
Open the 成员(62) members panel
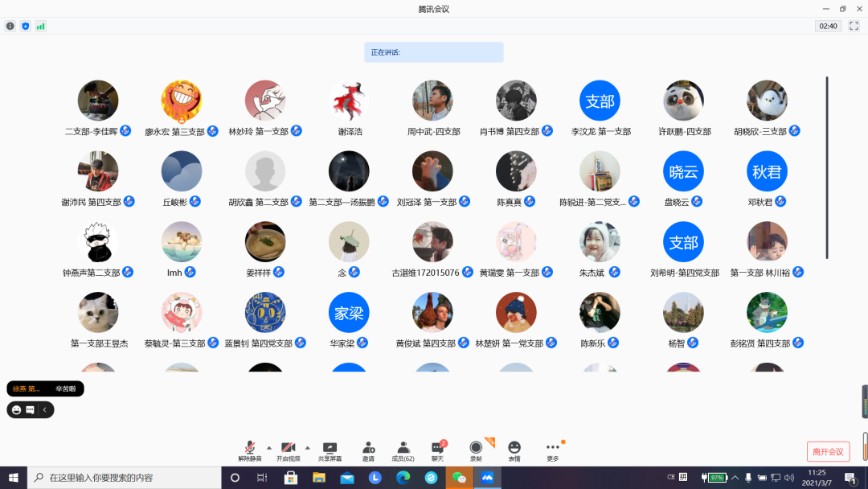click(403, 450)
